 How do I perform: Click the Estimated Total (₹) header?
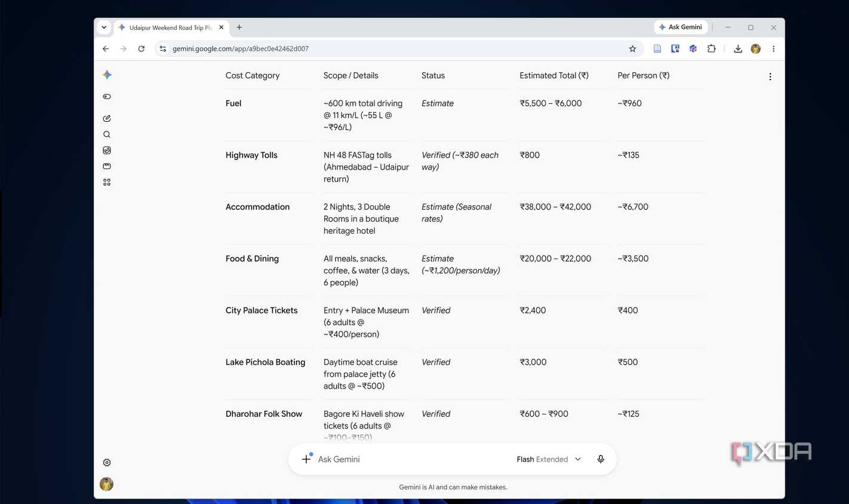point(554,76)
